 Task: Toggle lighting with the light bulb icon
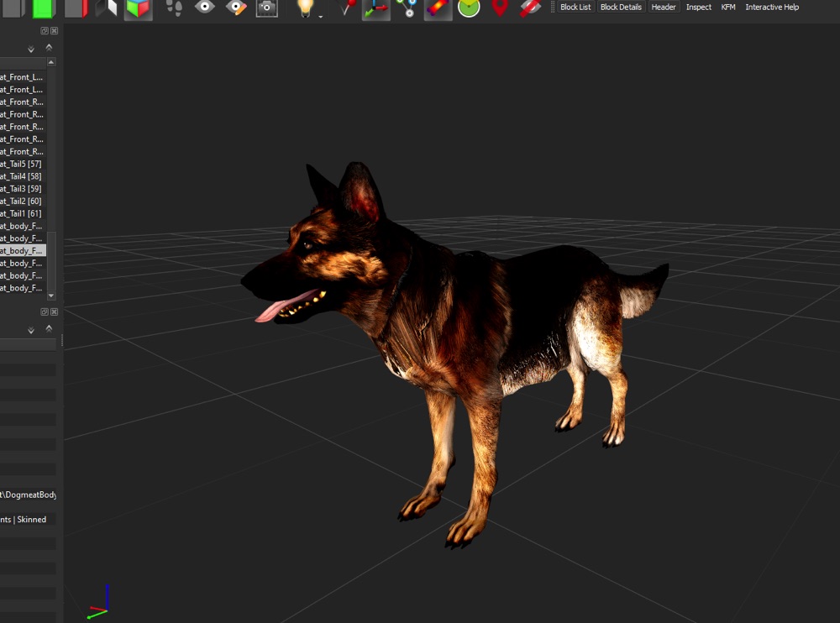pyautogui.click(x=305, y=8)
